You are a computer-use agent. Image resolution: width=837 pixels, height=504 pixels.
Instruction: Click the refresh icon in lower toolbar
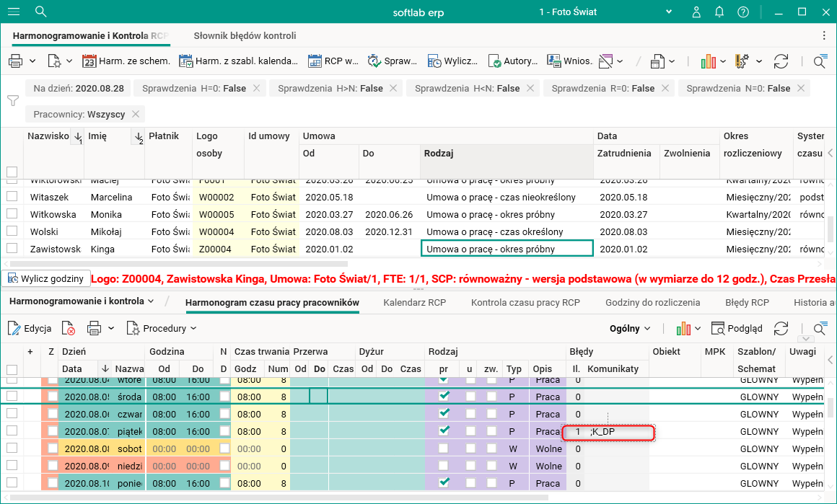click(x=781, y=329)
